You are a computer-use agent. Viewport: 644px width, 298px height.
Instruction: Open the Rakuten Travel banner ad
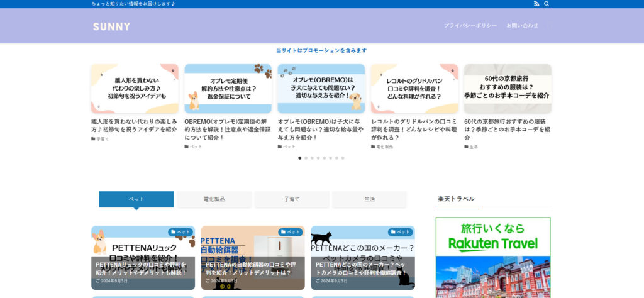click(x=493, y=258)
